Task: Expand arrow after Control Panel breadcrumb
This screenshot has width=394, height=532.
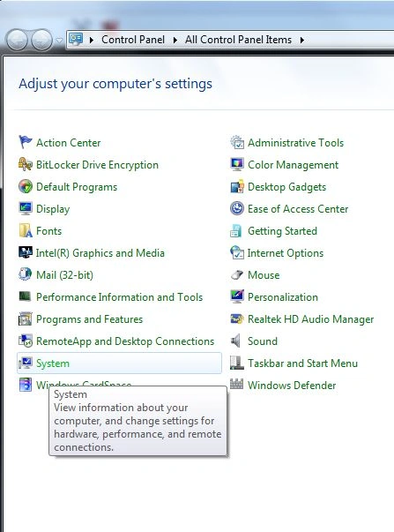Action: coord(175,40)
